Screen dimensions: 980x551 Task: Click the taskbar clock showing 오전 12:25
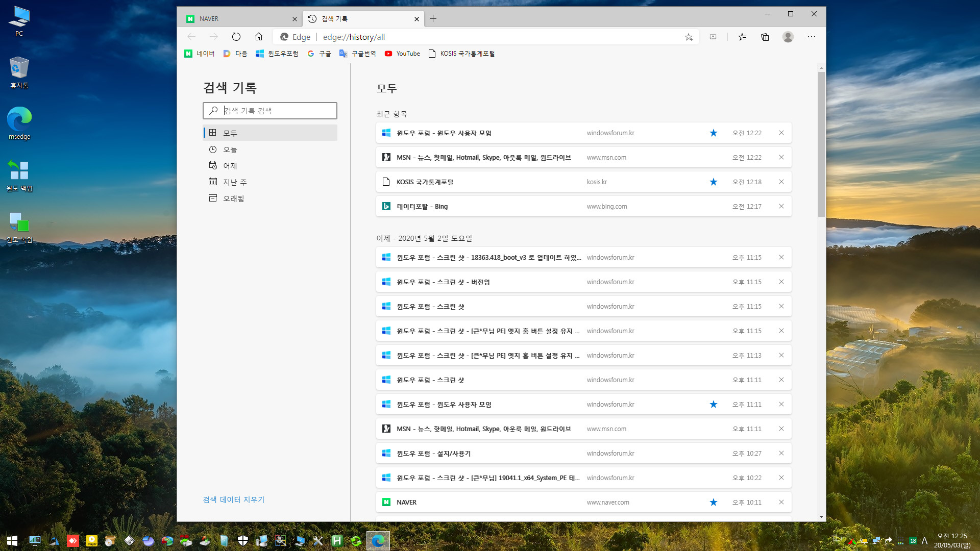tap(952, 541)
